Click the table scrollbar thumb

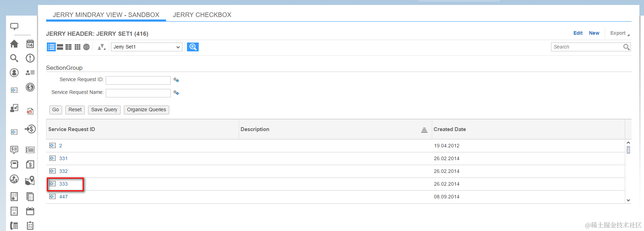[x=628, y=150]
